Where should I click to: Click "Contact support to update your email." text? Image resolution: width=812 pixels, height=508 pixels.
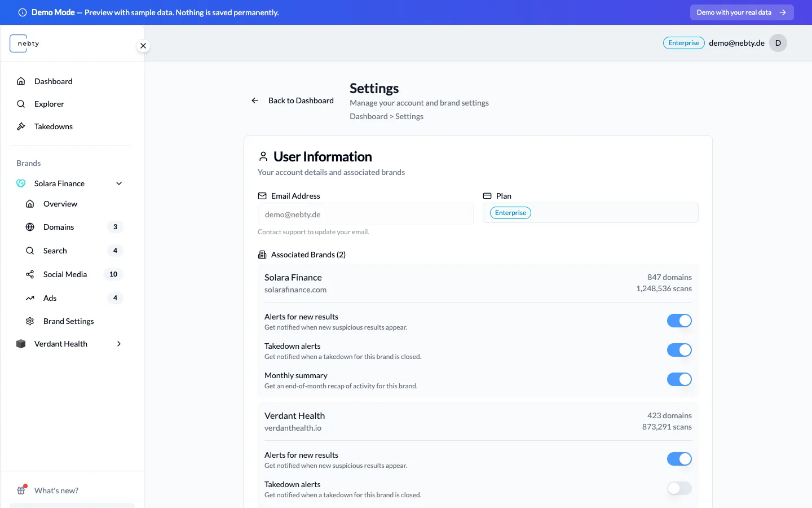tap(314, 232)
